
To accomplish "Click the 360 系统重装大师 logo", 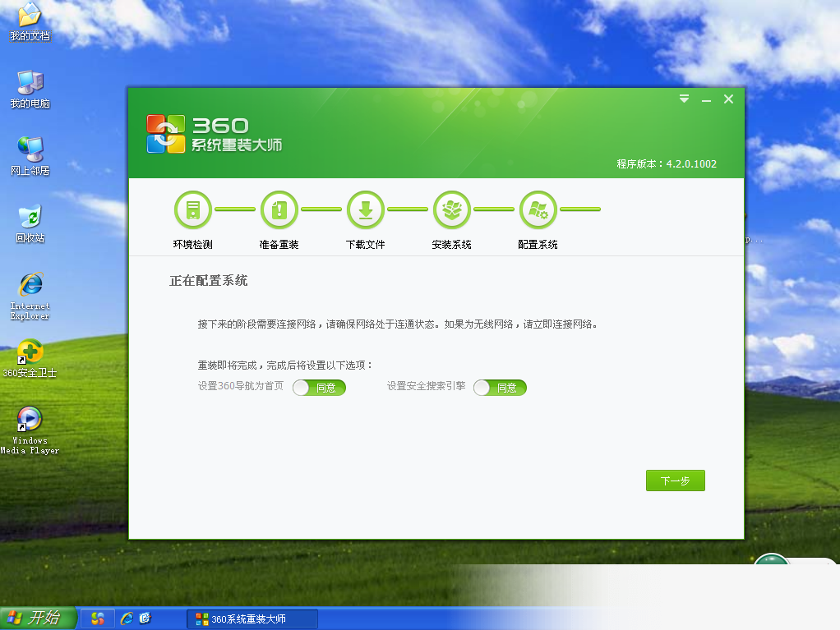I will click(215, 134).
